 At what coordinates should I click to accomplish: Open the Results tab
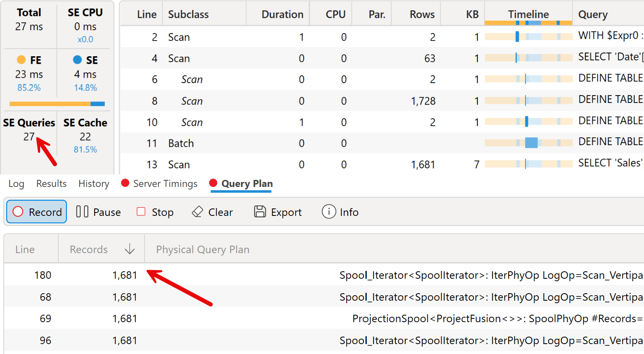pos(51,184)
